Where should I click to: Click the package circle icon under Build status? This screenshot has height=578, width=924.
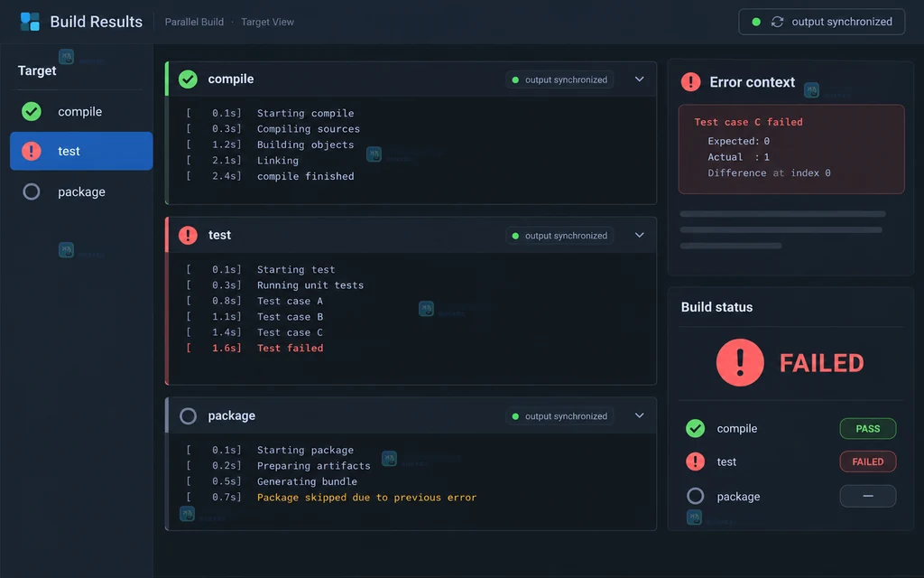696,496
